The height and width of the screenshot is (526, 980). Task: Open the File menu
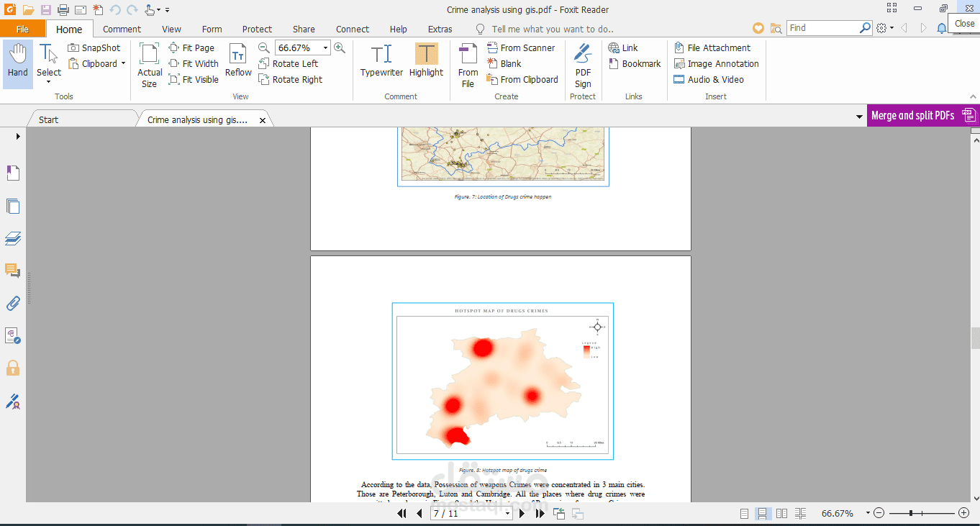[x=22, y=30]
